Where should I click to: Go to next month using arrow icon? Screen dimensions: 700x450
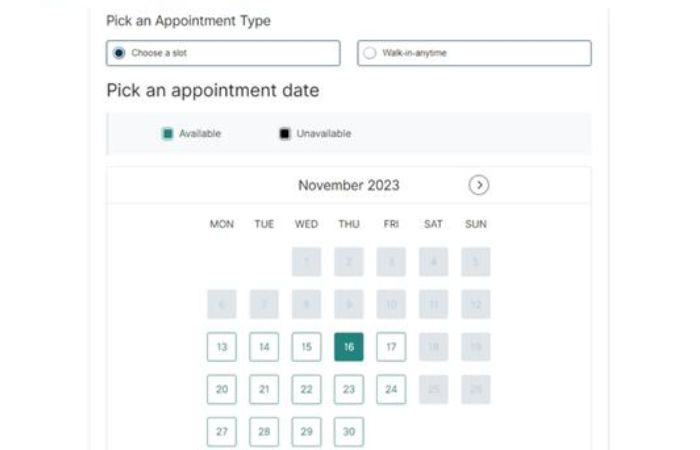pyautogui.click(x=479, y=185)
